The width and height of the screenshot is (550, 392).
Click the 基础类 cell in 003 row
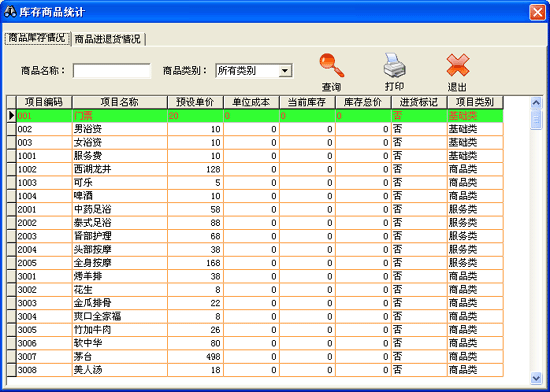coord(475,142)
